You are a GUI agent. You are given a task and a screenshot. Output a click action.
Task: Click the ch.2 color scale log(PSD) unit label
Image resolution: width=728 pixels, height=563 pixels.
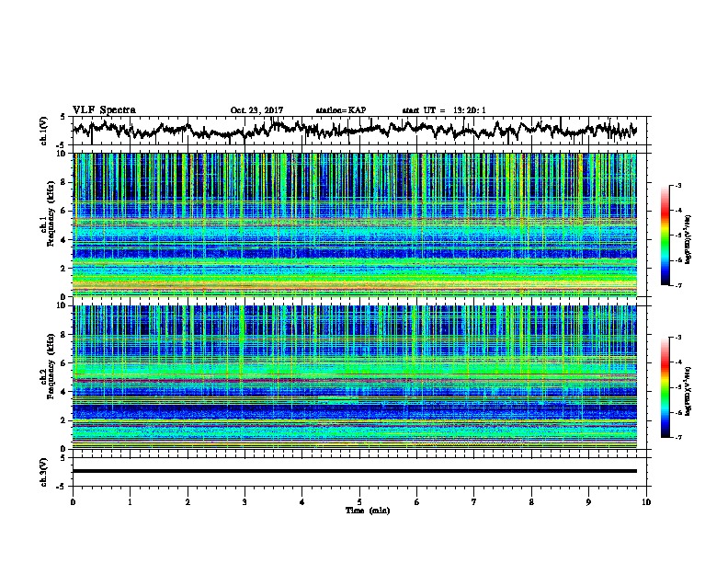click(688, 391)
